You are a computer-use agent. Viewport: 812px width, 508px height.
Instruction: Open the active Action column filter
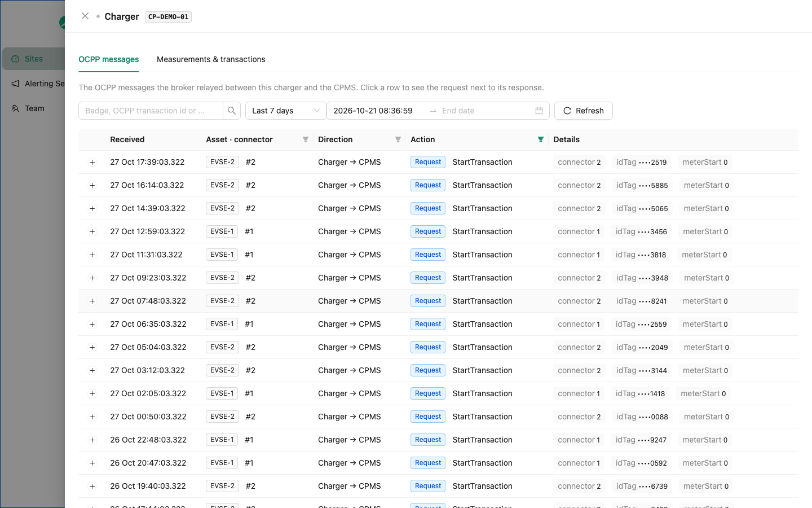click(541, 139)
